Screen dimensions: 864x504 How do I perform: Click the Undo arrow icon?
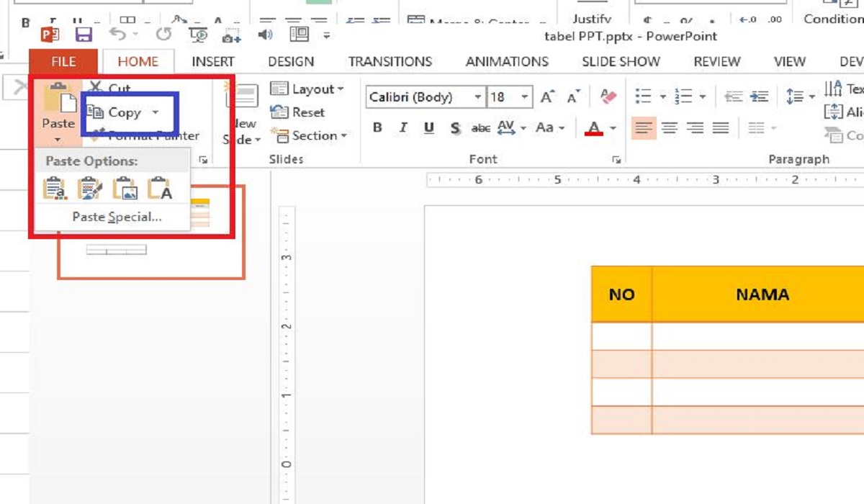click(117, 35)
